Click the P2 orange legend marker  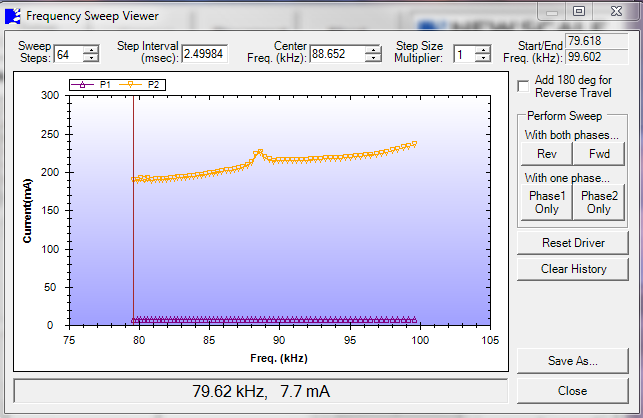click(x=130, y=85)
